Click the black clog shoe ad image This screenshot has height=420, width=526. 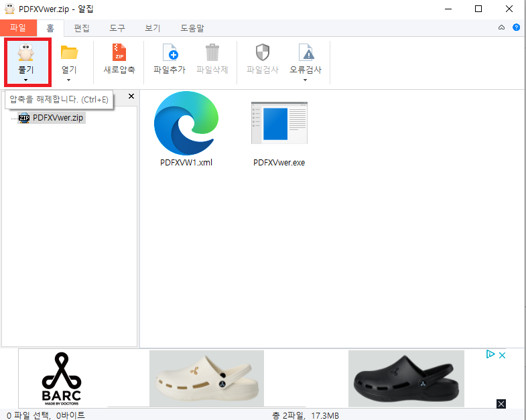[406, 378]
